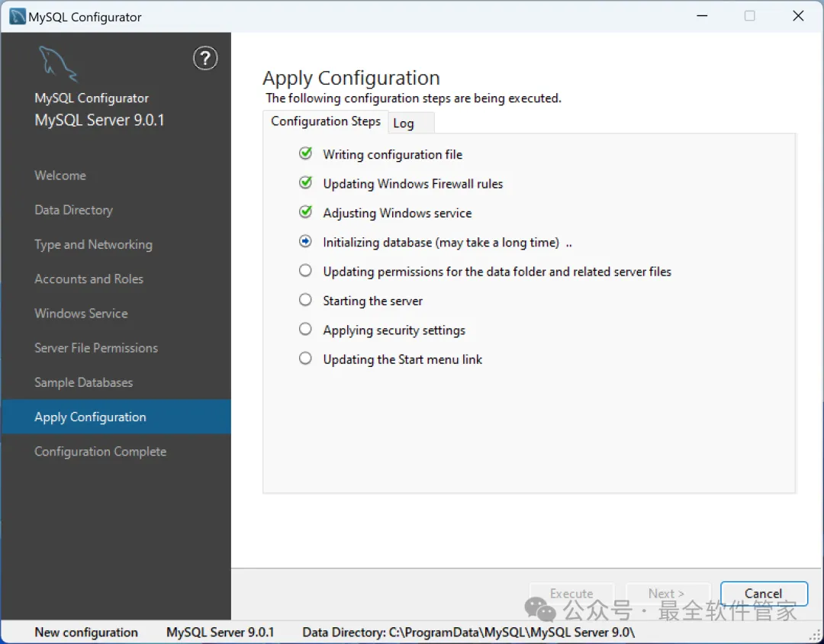The image size is (824, 644).
Task: Click 'Updating permissions for the data folder' text
Action: (x=497, y=272)
